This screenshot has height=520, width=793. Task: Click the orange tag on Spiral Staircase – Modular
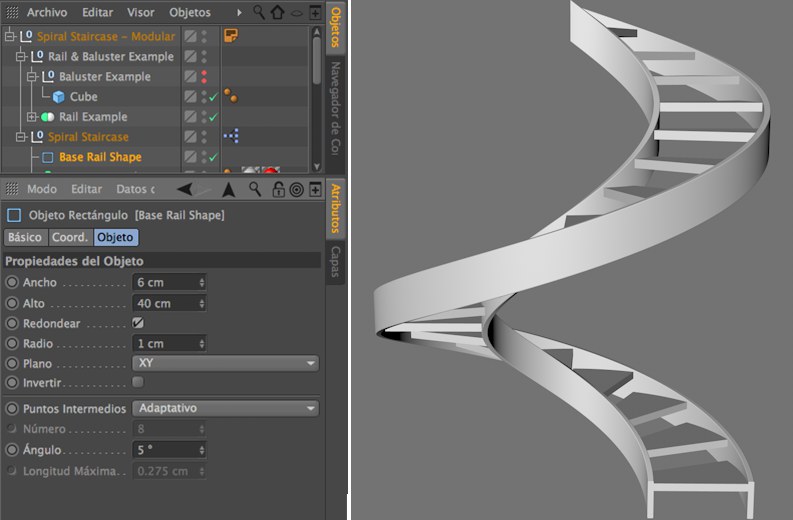[231, 37]
